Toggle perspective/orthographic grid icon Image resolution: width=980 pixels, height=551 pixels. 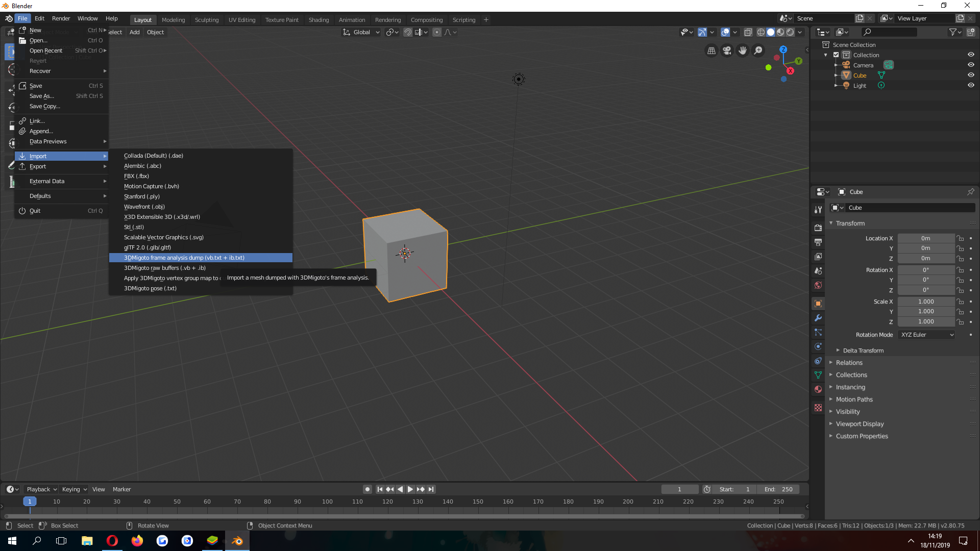click(711, 51)
